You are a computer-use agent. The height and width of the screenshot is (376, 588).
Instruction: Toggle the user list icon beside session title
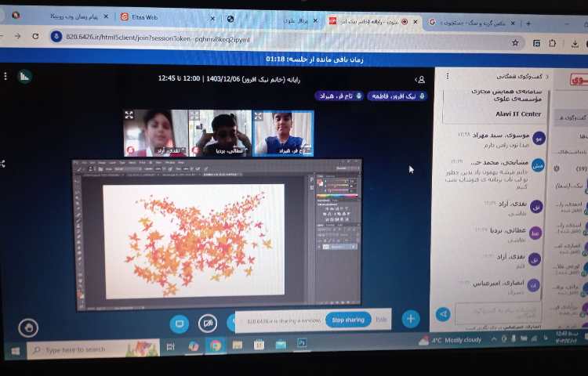tap(420, 79)
